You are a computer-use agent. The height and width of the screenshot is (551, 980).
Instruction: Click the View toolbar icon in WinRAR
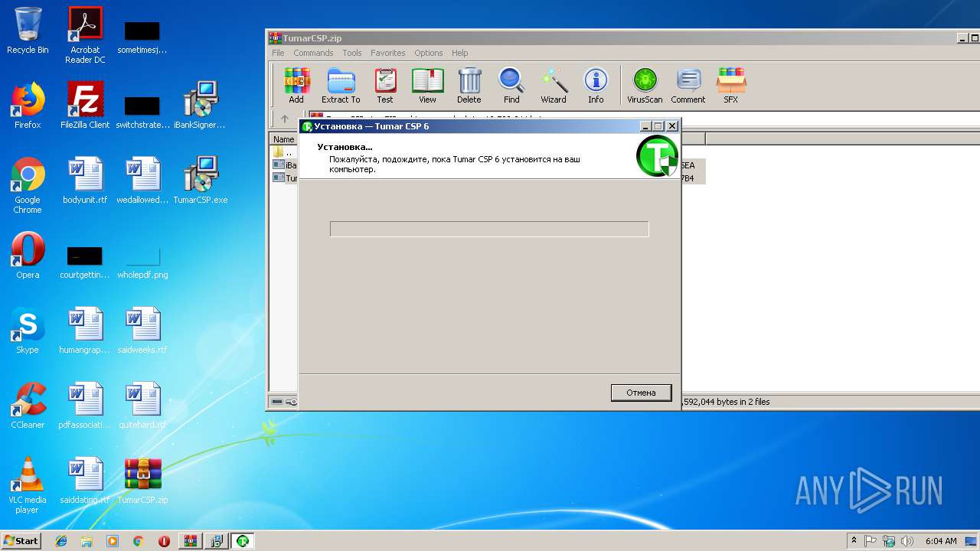[427, 85]
